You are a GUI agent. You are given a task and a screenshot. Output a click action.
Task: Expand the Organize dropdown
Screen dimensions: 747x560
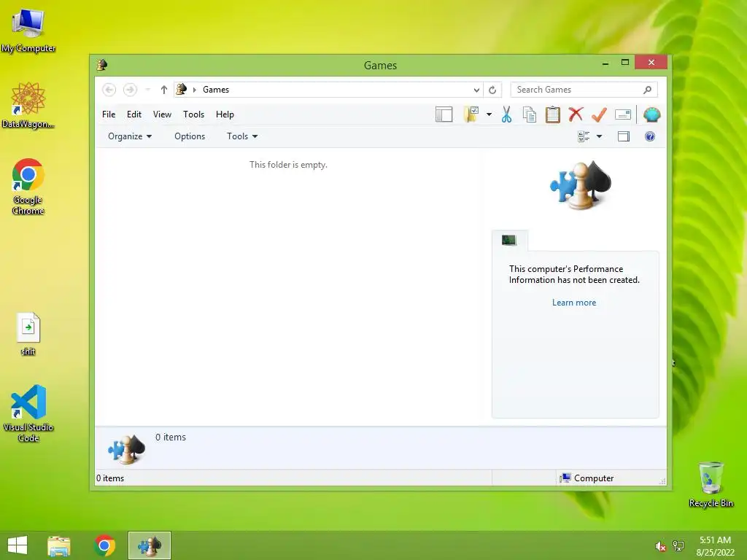(x=130, y=136)
